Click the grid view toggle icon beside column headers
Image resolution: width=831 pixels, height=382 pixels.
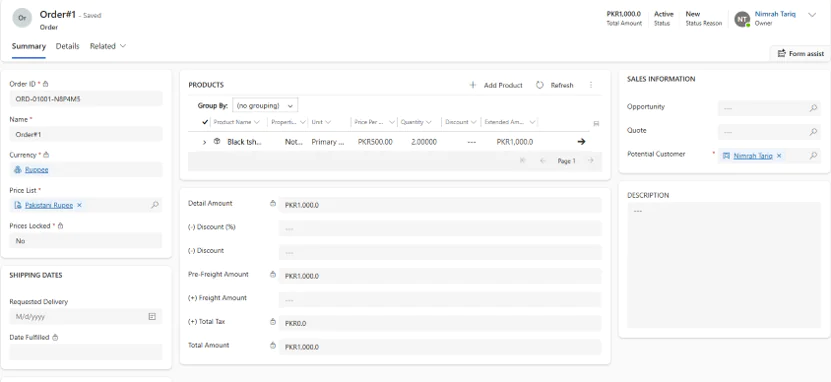596,123
